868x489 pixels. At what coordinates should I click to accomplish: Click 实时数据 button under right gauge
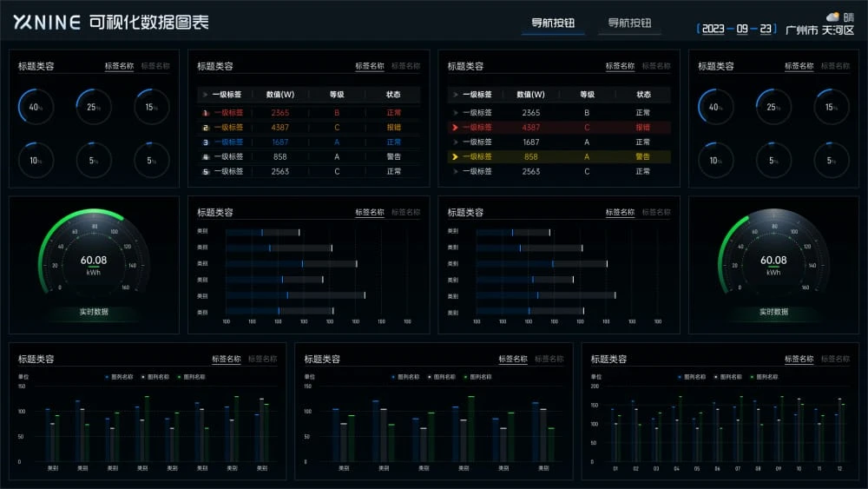click(x=773, y=312)
